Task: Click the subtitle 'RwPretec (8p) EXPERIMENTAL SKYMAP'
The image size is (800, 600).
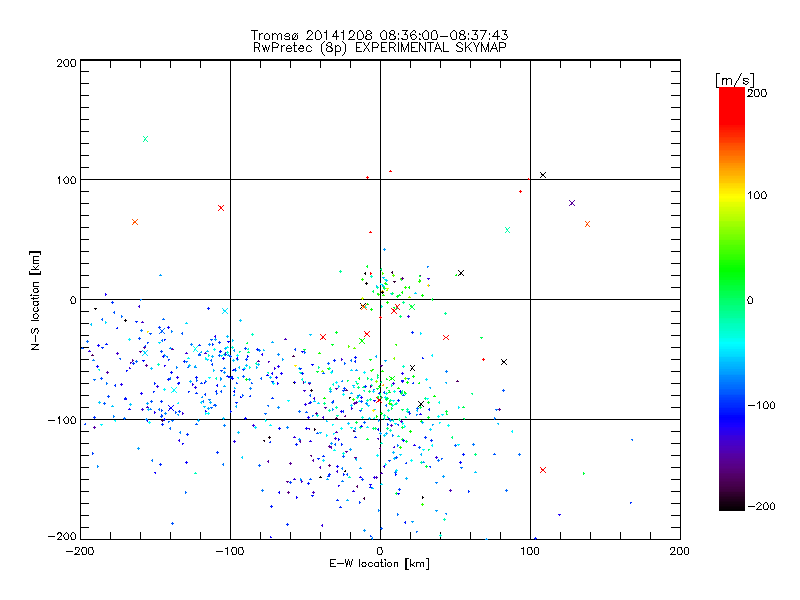Action: point(380,47)
